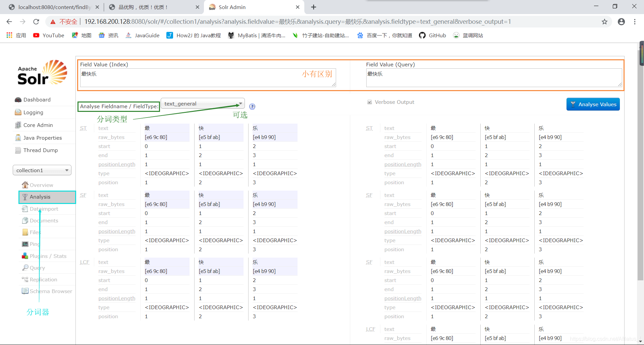
Task: Open the How2J Java教程 bookmark
Action: coord(194,35)
